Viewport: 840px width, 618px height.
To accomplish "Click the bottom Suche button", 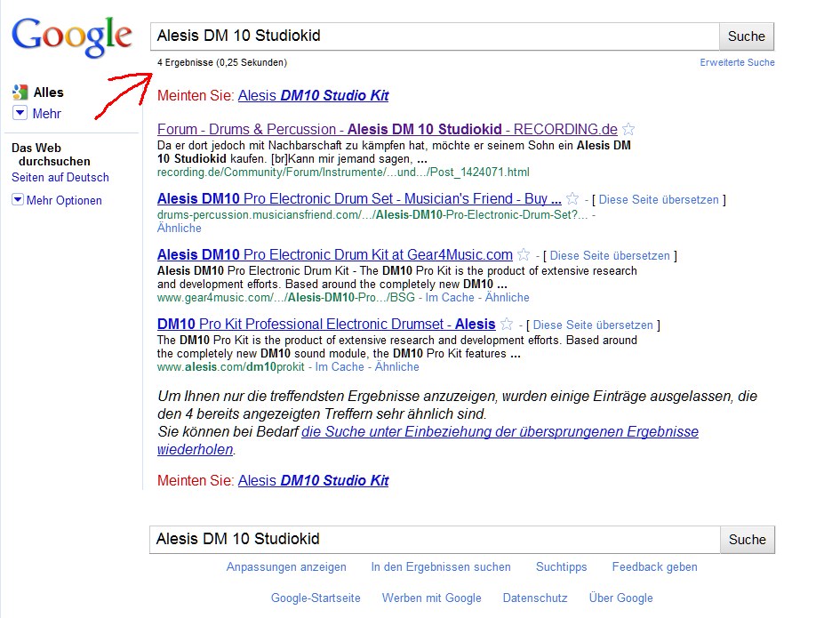I will tap(748, 540).
